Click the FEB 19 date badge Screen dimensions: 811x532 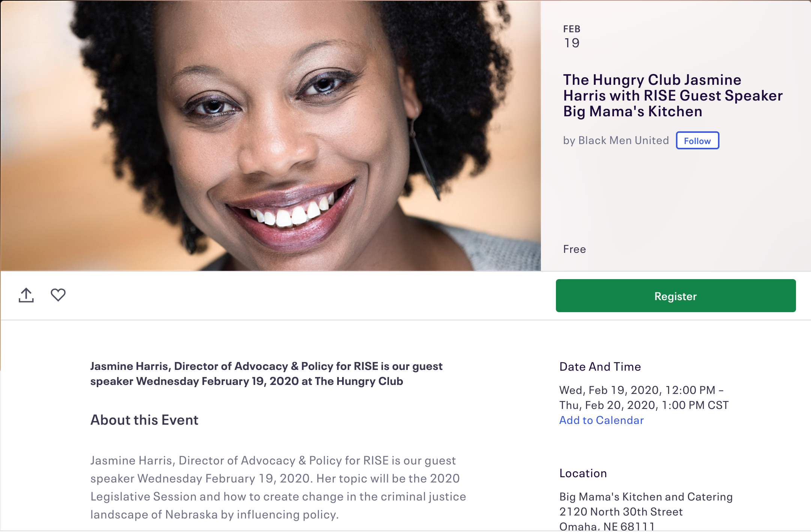click(x=572, y=37)
